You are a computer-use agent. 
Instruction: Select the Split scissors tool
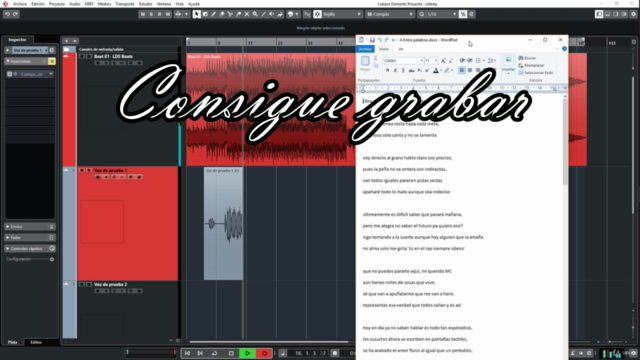click(x=230, y=14)
